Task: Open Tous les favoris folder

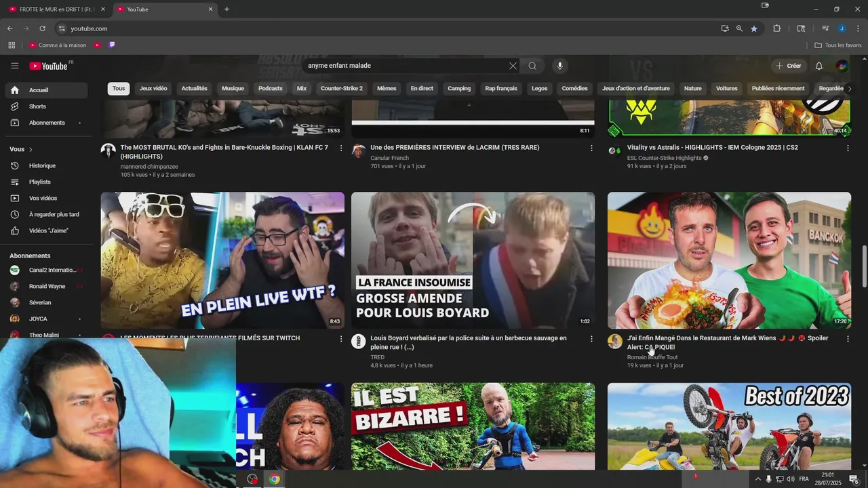Action: tap(838, 45)
